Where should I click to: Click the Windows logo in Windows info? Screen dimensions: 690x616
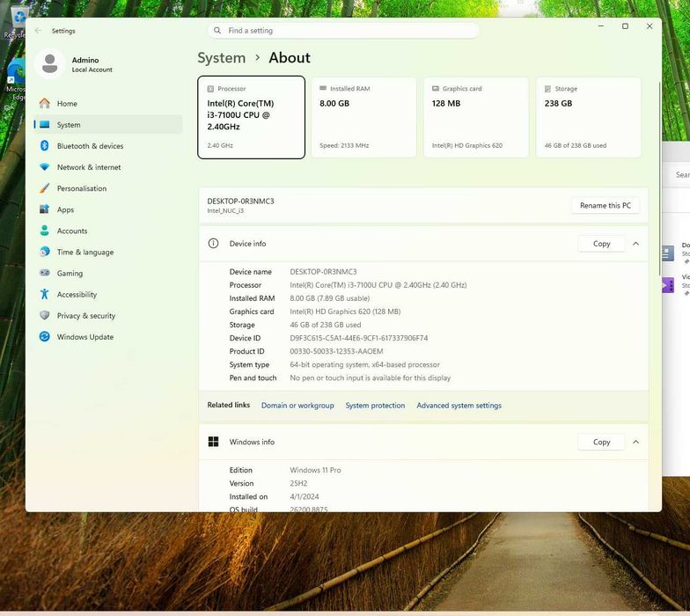213,442
